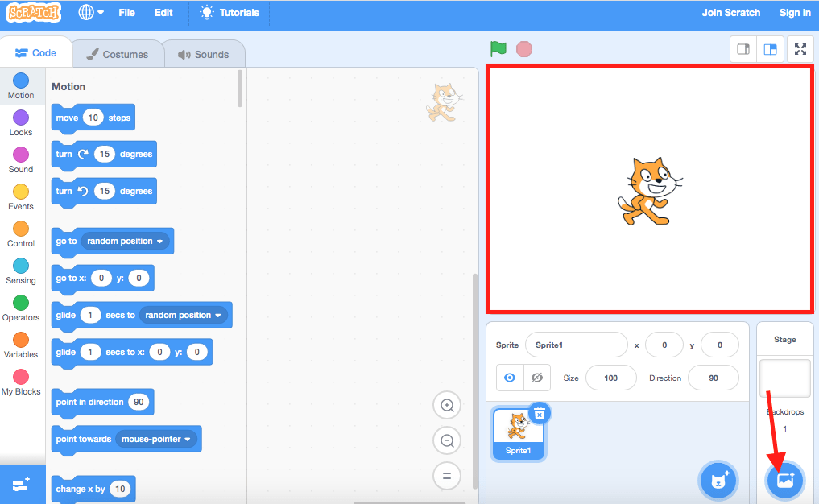This screenshot has height=504, width=819.
Task: Switch to the Sounds tab
Action: pyautogui.click(x=204, y=54)
